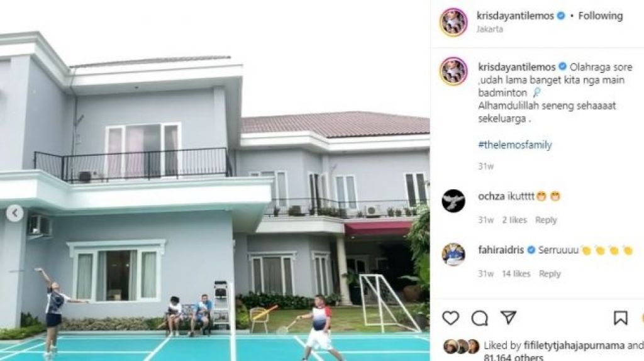The image size is (644, 361).
Task: Toggle the Following status button
Action: 601,16
